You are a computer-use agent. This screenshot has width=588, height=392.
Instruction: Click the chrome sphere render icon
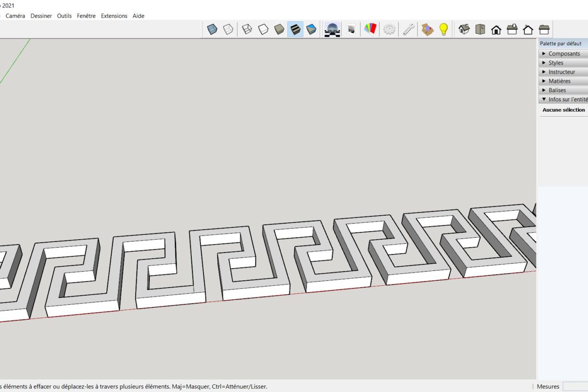coord(332,29)
